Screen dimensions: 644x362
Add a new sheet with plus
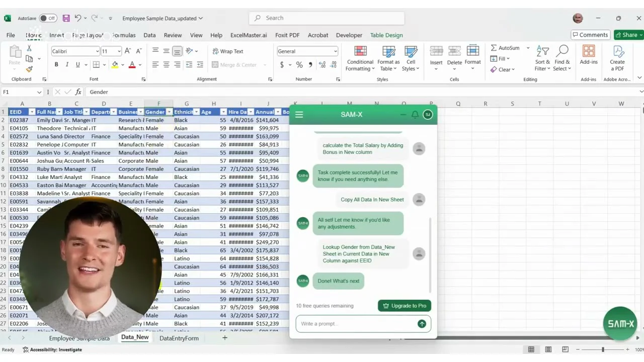click(x=225, y=338)
